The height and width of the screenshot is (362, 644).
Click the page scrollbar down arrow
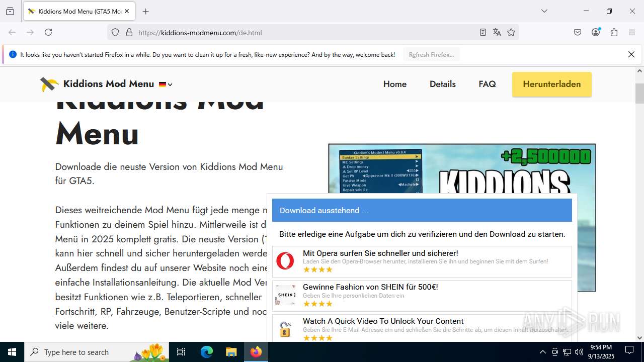(x=639, y=338)
